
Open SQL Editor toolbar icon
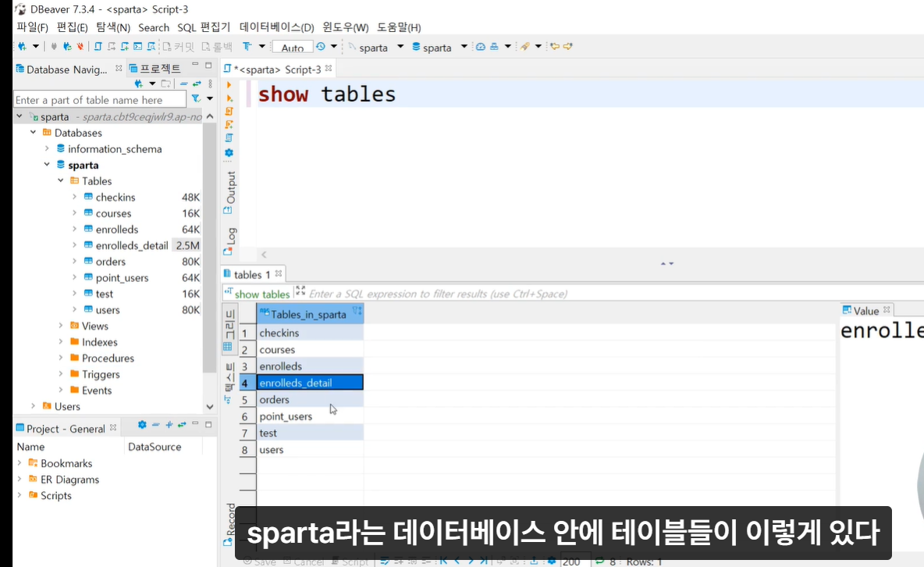pos(98,47)
